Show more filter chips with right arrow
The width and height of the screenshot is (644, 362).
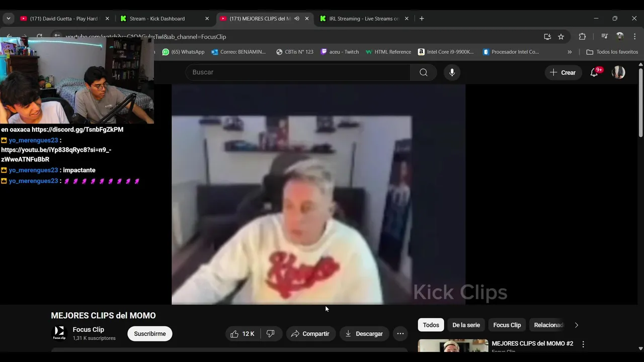tap(577, 325)
